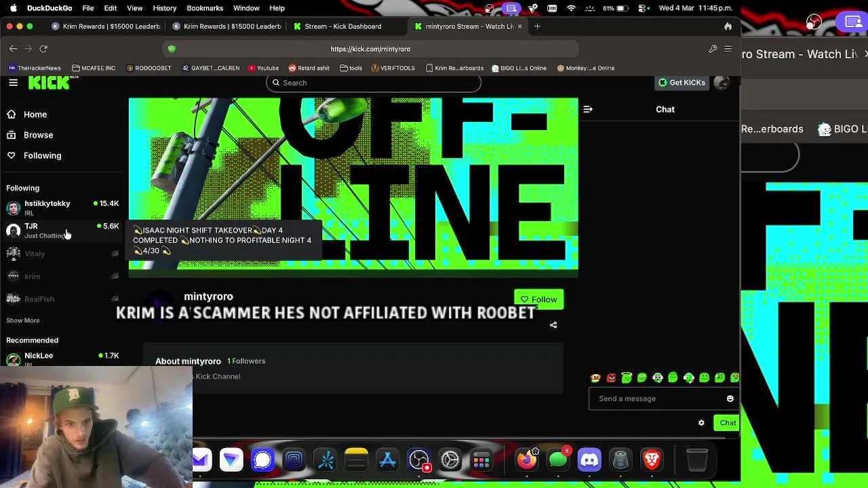The width and height of the screenshot is (868, 488).
Task: Open RealFish channel row
Action: [x=62, y=299]
